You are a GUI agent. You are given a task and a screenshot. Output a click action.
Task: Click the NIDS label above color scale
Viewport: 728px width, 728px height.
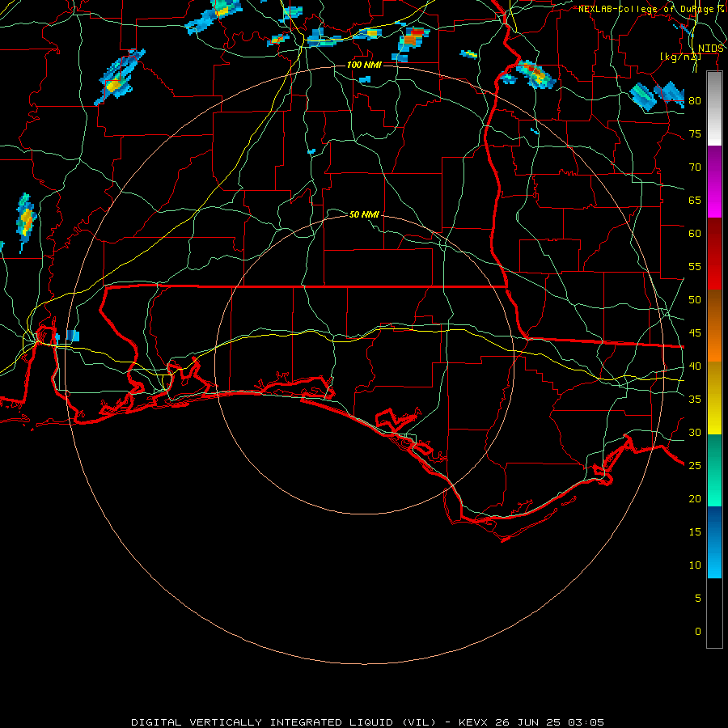tap(710, 49)
